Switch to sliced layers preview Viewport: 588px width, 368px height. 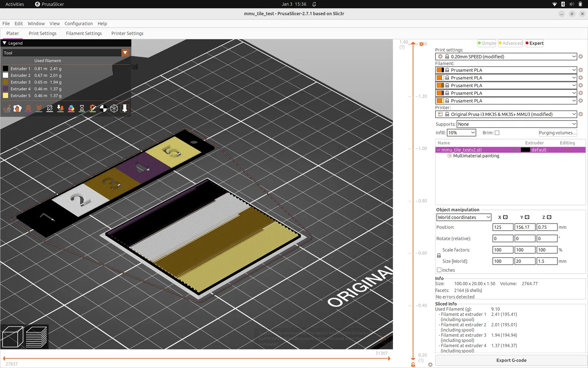[36, 337]
